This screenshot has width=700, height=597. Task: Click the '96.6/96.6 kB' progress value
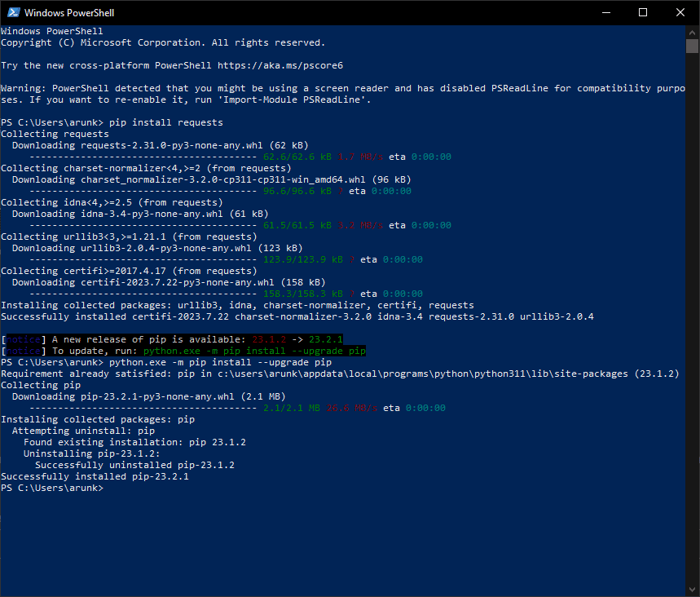[297, 192]
